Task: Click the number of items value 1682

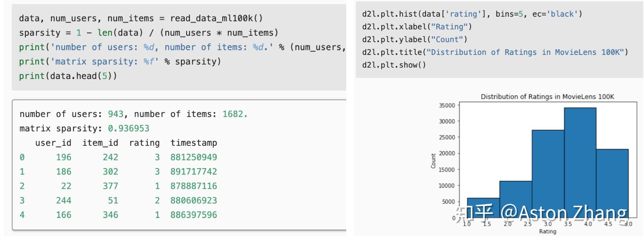Action: tap(234, 114)
